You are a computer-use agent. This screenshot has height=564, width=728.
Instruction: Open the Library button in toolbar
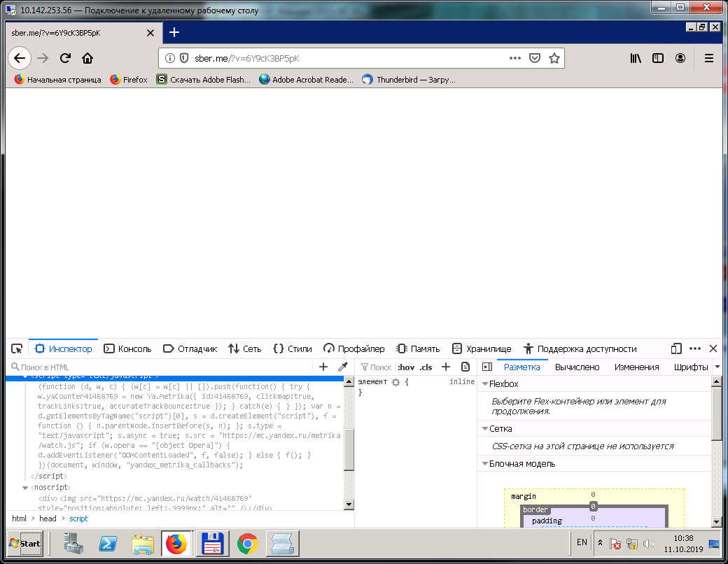(x=636, y=58)
